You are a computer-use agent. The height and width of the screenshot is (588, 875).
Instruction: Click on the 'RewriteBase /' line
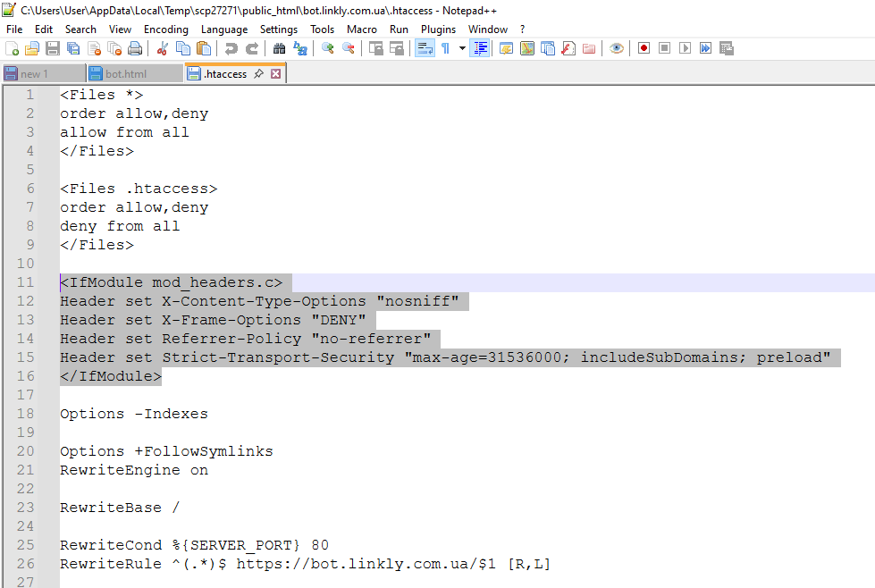click(x=120, y=508)
